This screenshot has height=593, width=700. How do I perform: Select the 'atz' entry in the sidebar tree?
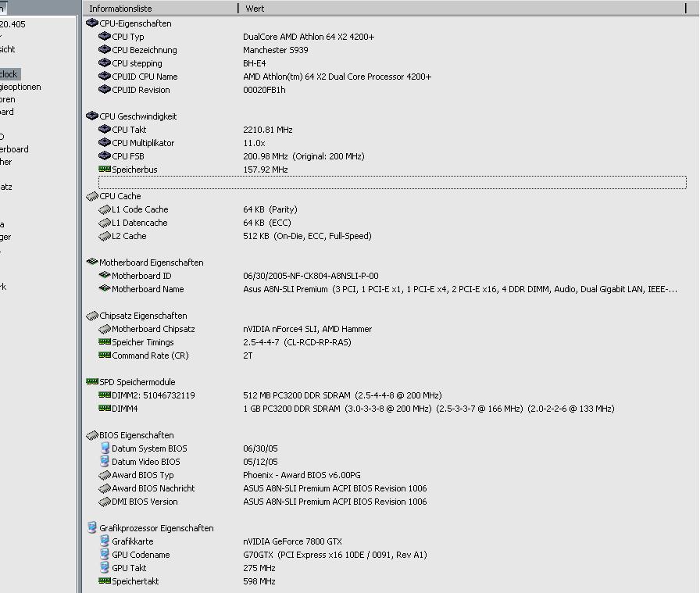6,187
